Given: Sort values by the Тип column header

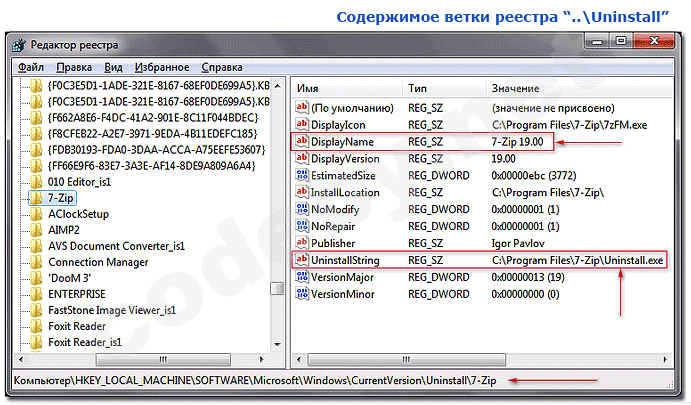Looking at the screenshot, I should pyautogui.click(x=444, y=89).
